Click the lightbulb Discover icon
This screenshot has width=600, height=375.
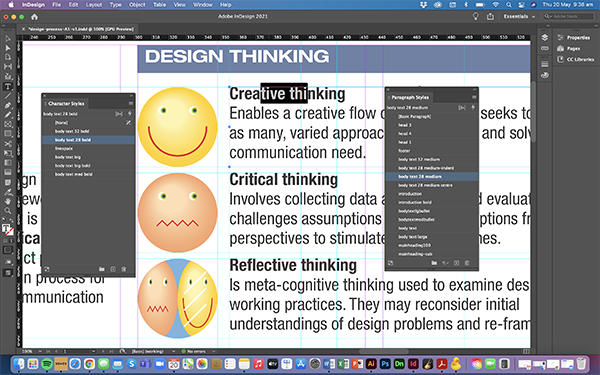475,16
